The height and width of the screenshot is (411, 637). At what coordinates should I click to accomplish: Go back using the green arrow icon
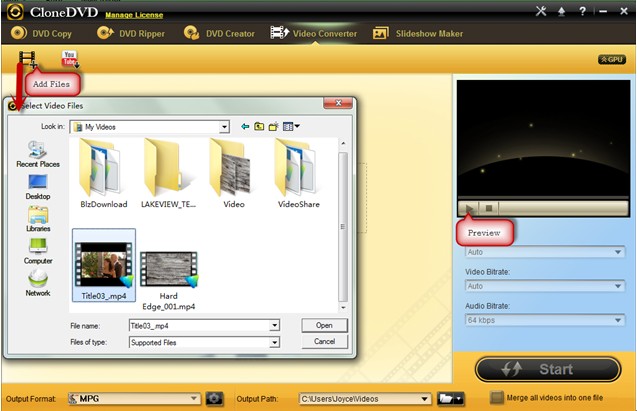[245, 127]
